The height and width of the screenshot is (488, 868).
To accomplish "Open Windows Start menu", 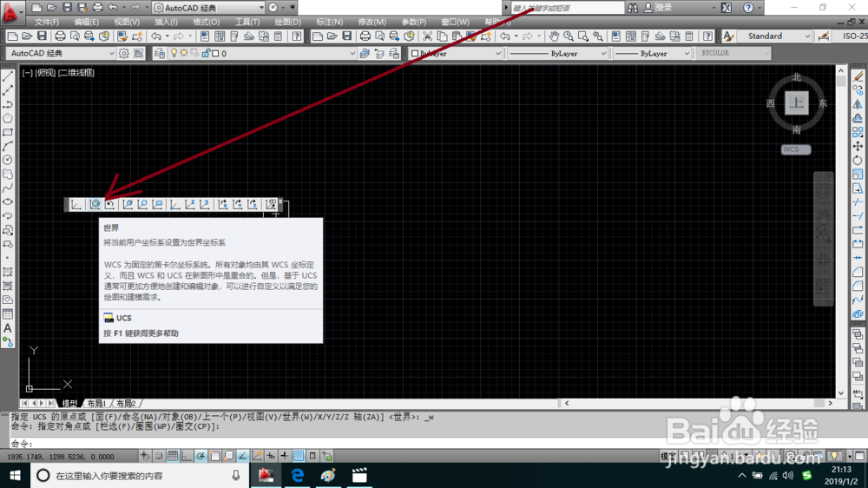I will [x=15, y=475].
